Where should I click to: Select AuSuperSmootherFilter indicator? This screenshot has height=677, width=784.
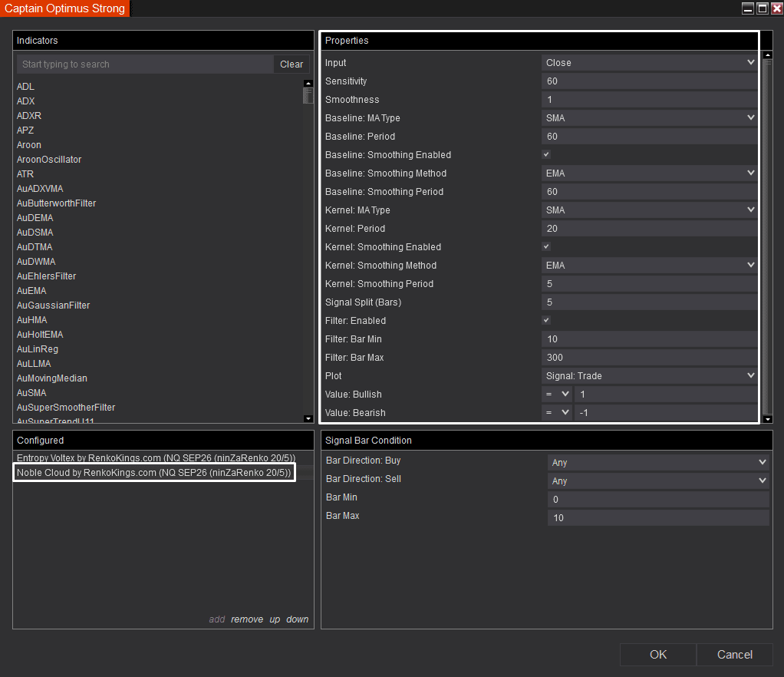point(66,408)
